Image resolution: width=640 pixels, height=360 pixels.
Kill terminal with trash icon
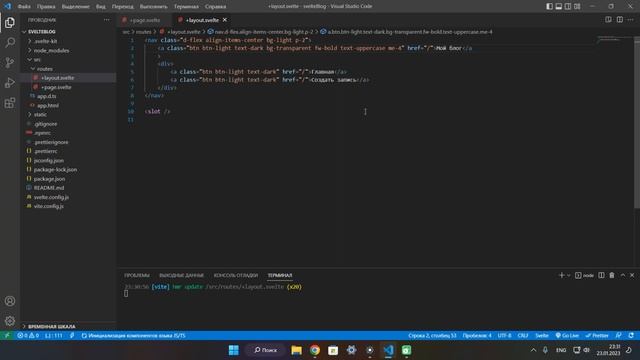point(612,276)
